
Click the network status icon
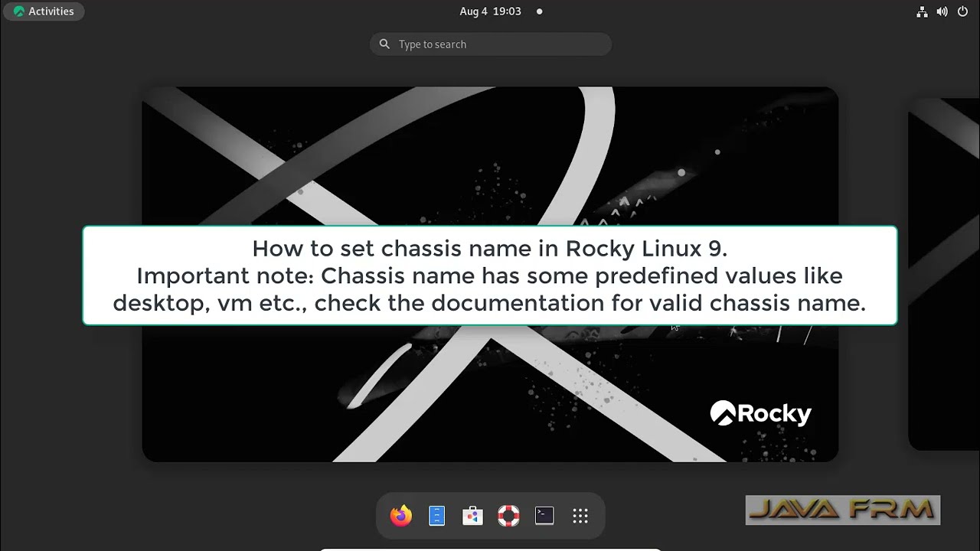point(922,11)
